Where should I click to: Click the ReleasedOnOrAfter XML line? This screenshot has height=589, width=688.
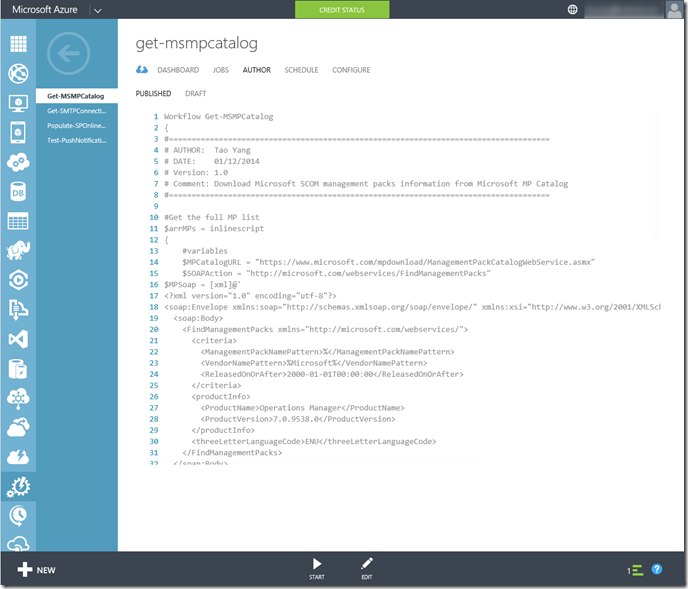[332, 374]
